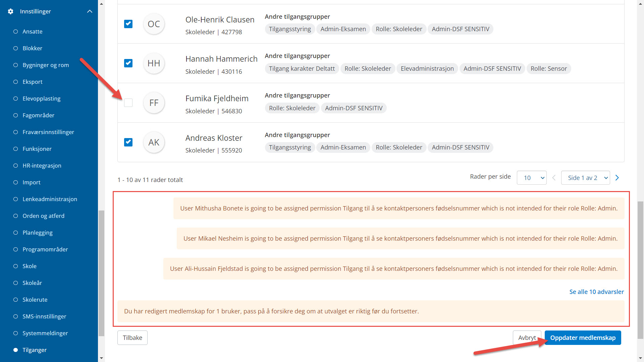Go to Fraværsinnstillinger

coord(48,132)
